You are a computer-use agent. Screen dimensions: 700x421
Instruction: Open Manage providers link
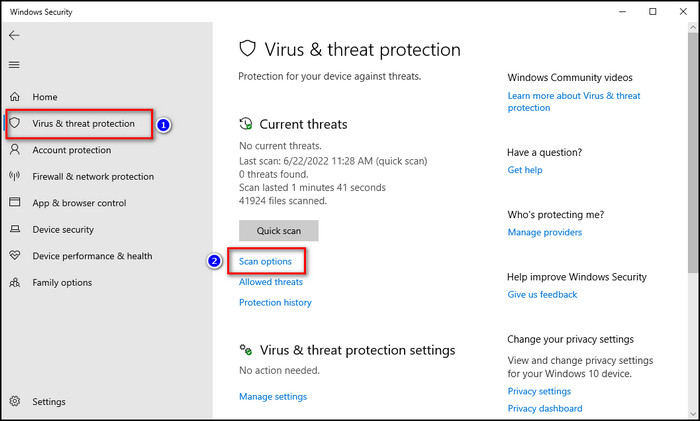pyautogui.click(x=545, y=232)
